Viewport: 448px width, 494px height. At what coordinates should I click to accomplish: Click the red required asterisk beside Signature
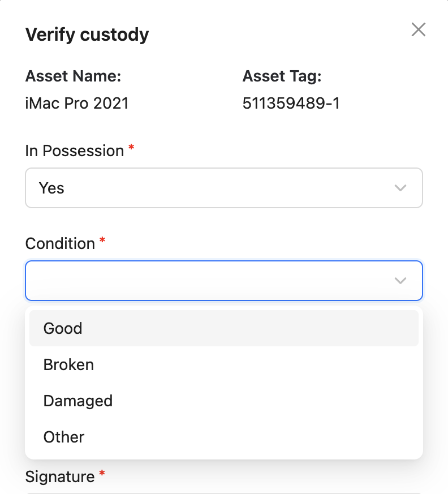point(102,473)
